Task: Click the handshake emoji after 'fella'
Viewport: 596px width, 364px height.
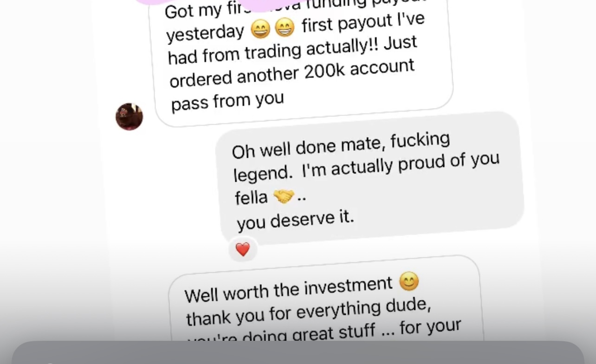Action: point(284,197)
